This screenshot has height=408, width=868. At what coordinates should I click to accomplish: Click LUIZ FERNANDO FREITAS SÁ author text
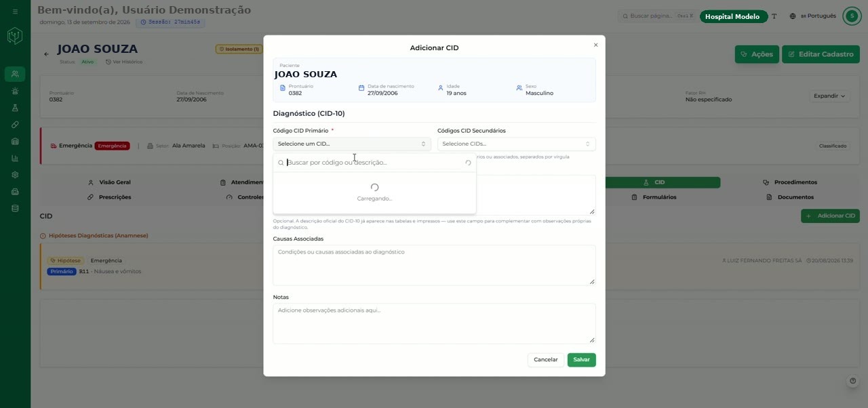(766, 260)
